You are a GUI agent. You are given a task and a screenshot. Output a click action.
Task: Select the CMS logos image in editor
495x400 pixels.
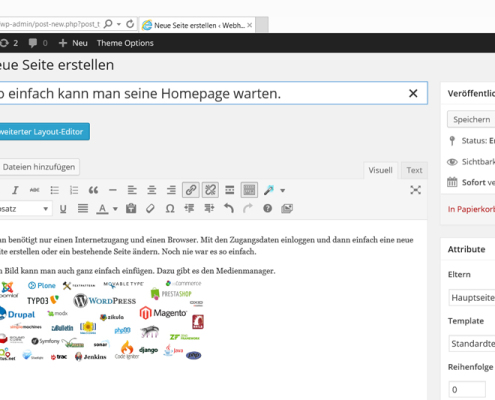tap(101, 321)
